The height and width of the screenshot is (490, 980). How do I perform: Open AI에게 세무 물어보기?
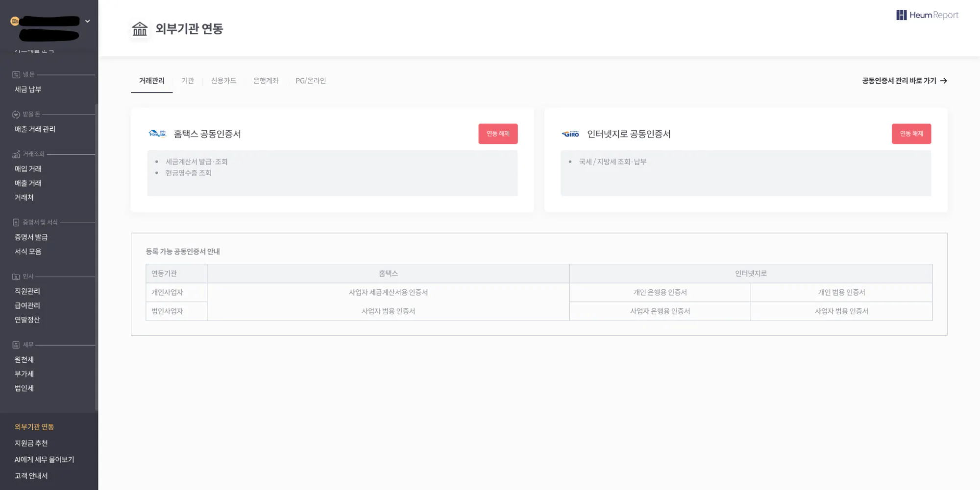coord(44,460)
